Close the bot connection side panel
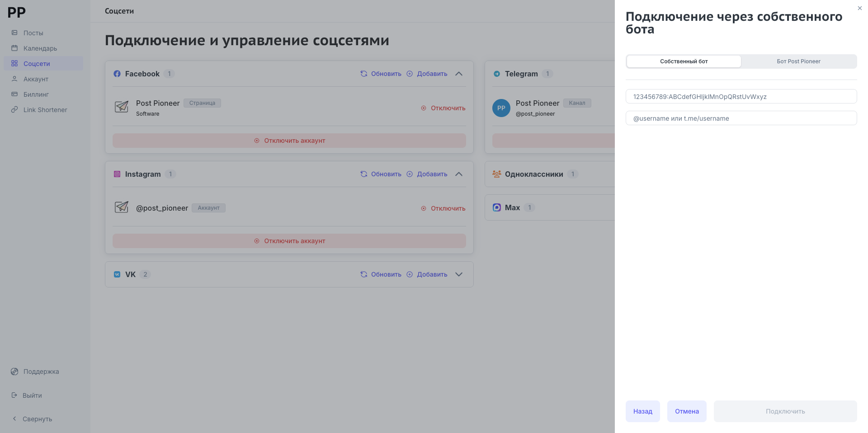The image size is (868, 433). pos(859,8)
